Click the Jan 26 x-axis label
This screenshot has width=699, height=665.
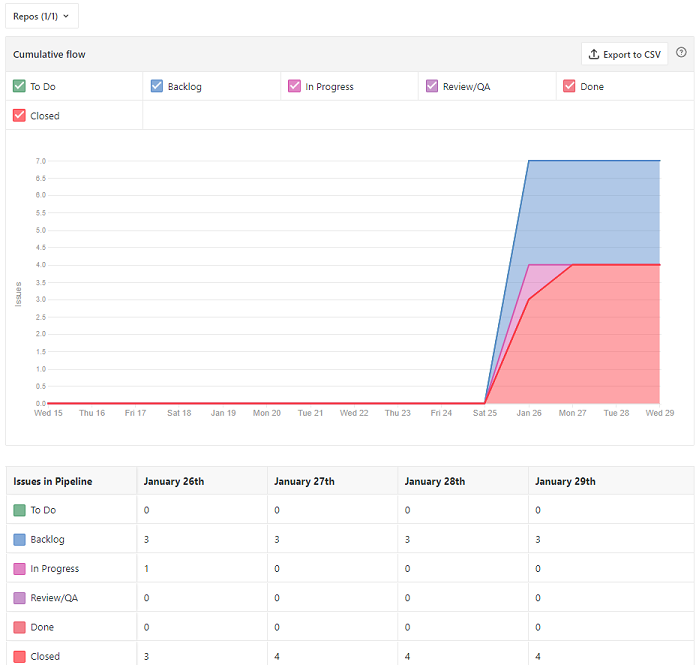(x=529, y=412)
